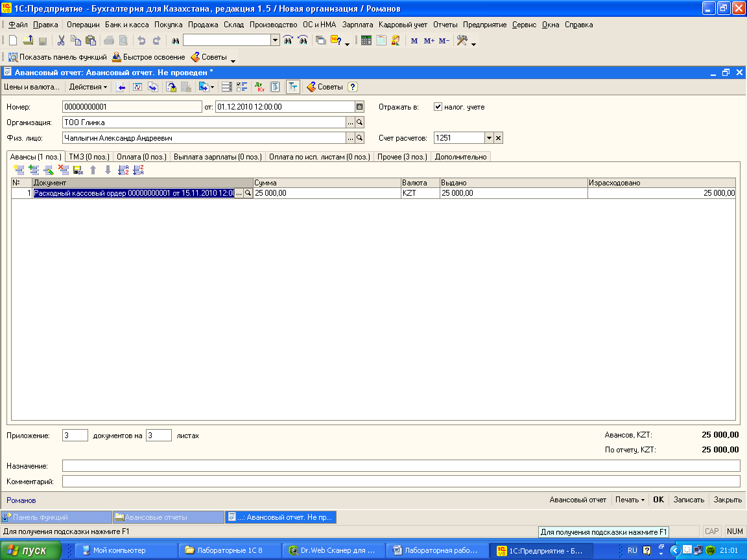Click the Назначение input field

[x=401, y=466]
